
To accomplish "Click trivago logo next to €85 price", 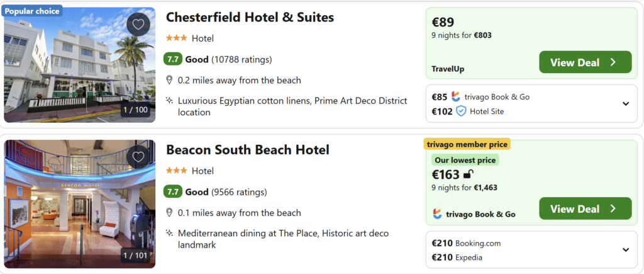I will 456,96.
